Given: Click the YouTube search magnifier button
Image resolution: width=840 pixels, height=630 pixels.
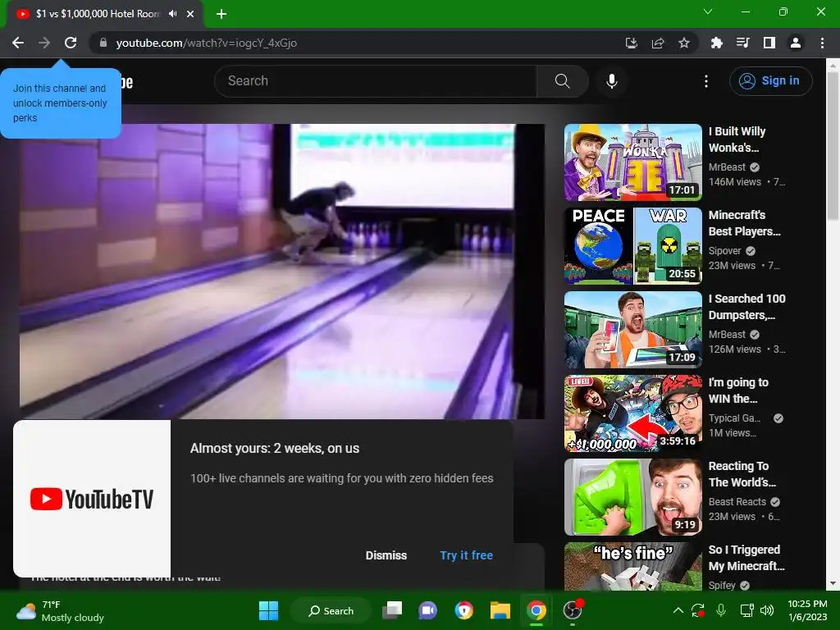Looking at the screenshot, I should (562, 81).
